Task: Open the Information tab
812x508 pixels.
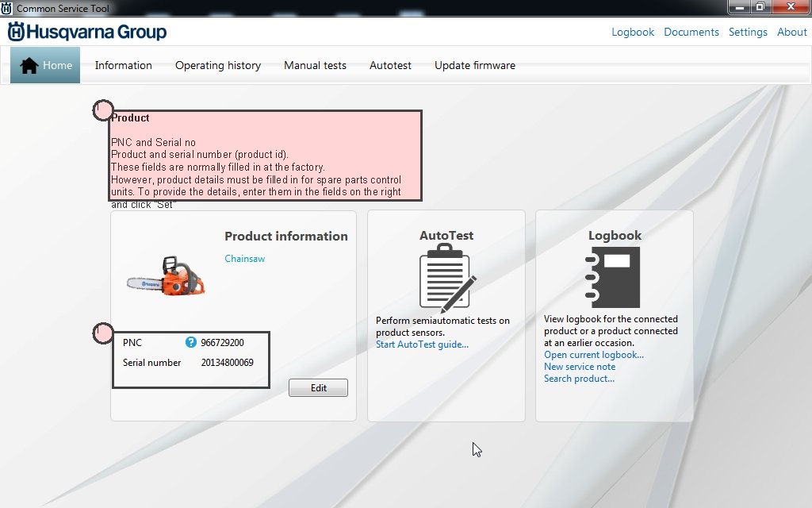Action: pyautogui.click(x=123, y=65)
